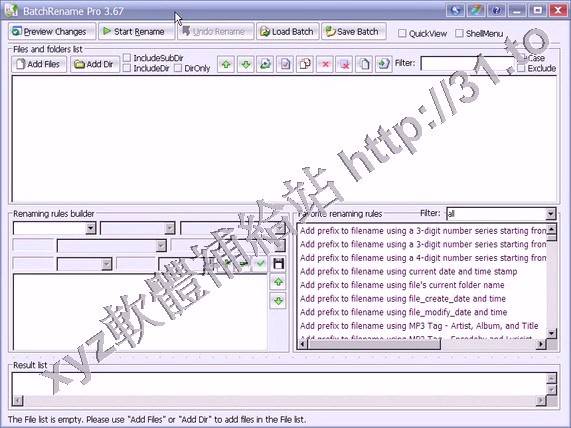Click favorite rules horizontal scrollbar thumb
Screen dimensions: 571x428
coord(374,344)
